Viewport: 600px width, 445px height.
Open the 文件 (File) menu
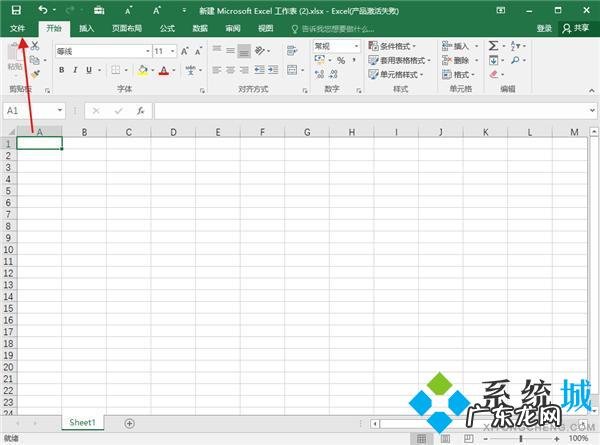(17, 29)
